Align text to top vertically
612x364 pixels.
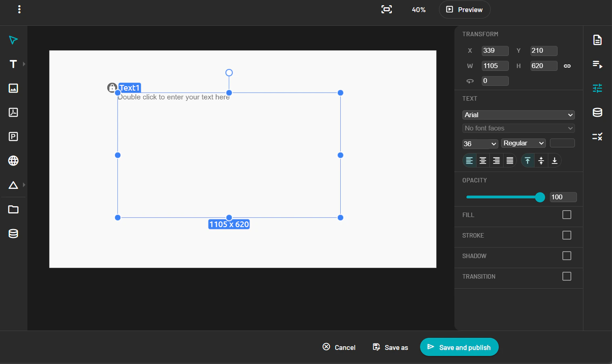tap(528, 161)
